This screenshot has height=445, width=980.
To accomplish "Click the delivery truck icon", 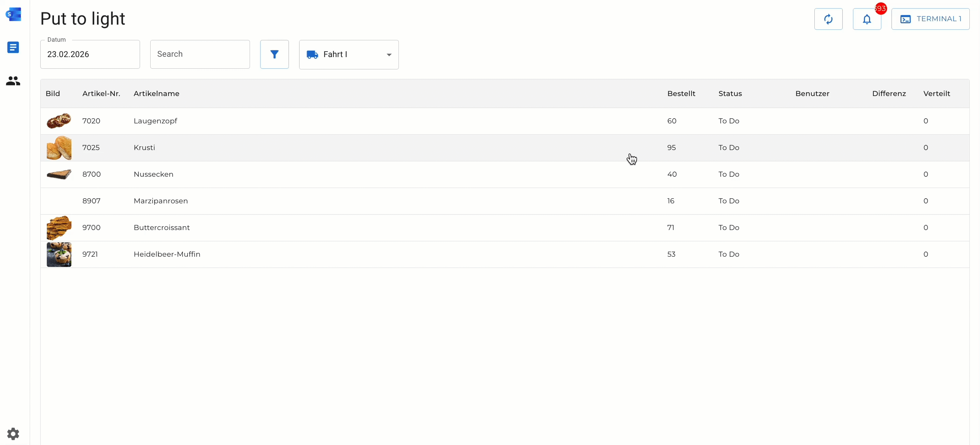I will (x=312, y=54).
